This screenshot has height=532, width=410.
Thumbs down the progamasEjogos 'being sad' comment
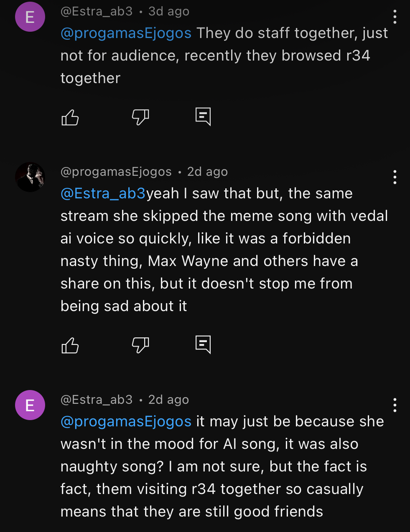point(140,345)
